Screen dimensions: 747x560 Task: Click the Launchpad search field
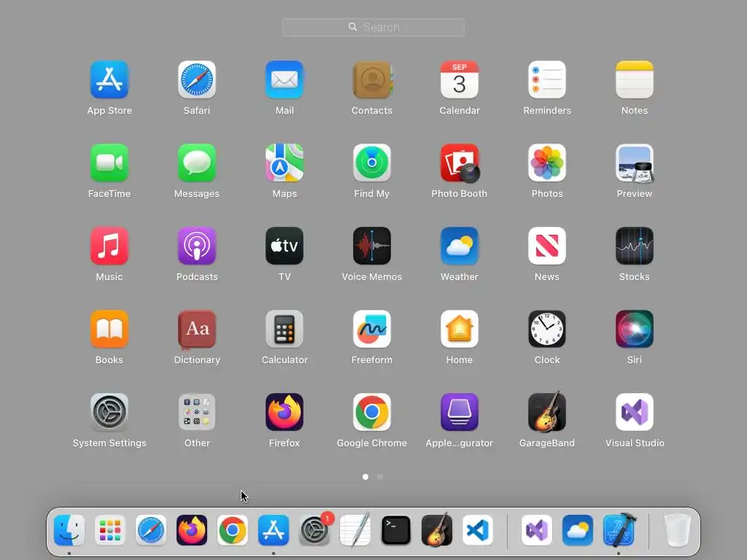coord(373,27)
